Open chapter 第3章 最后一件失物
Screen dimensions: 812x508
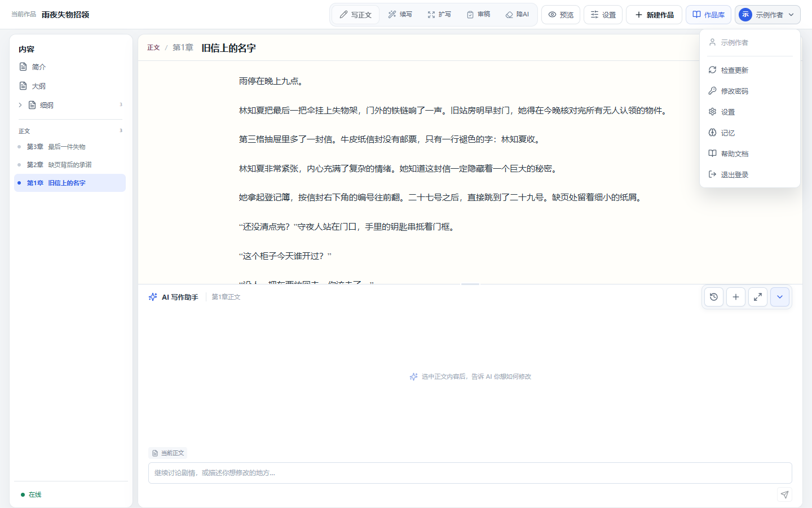(70, 147)
